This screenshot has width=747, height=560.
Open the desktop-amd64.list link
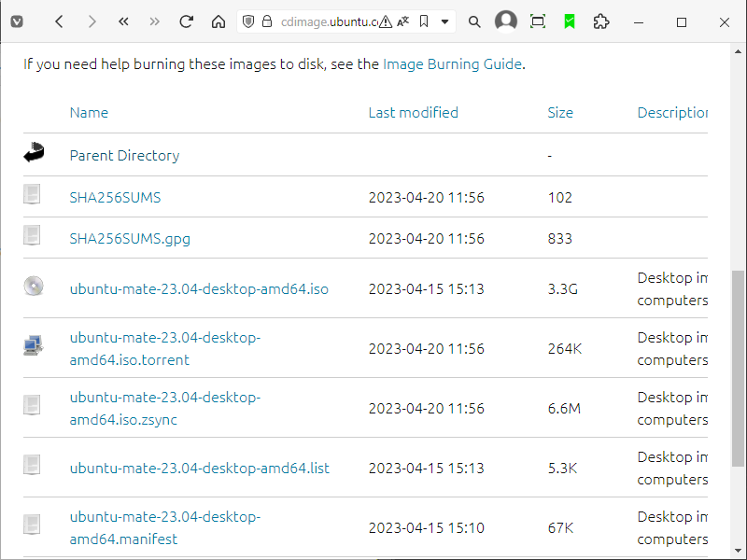tap(199, 468)
